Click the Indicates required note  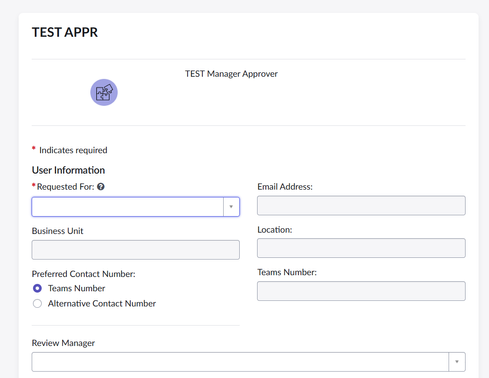(73, 150)
